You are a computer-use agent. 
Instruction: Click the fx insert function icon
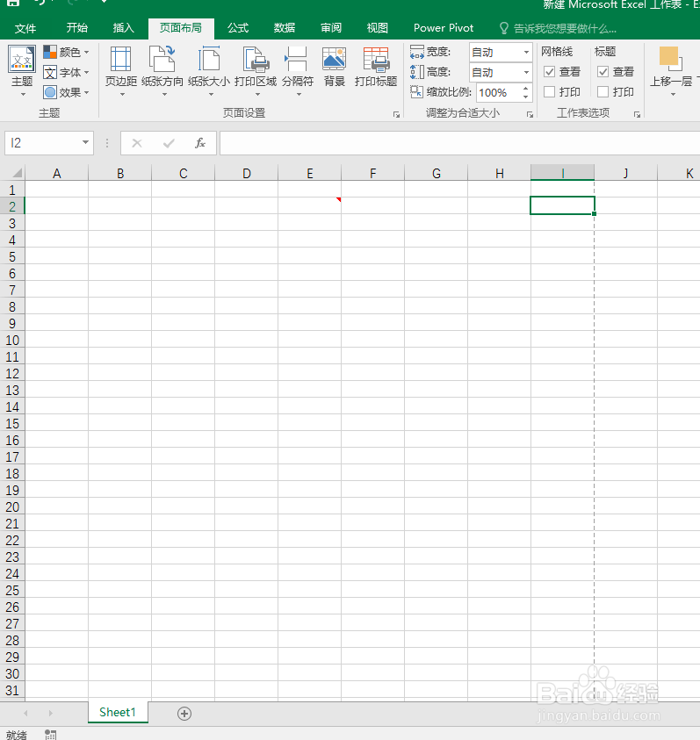point(200,143)
